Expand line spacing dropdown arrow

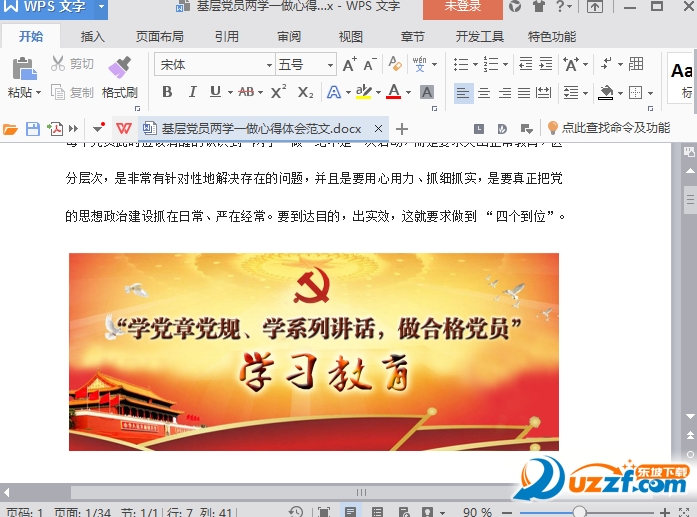pyautogui.click(x=585, y=93)
